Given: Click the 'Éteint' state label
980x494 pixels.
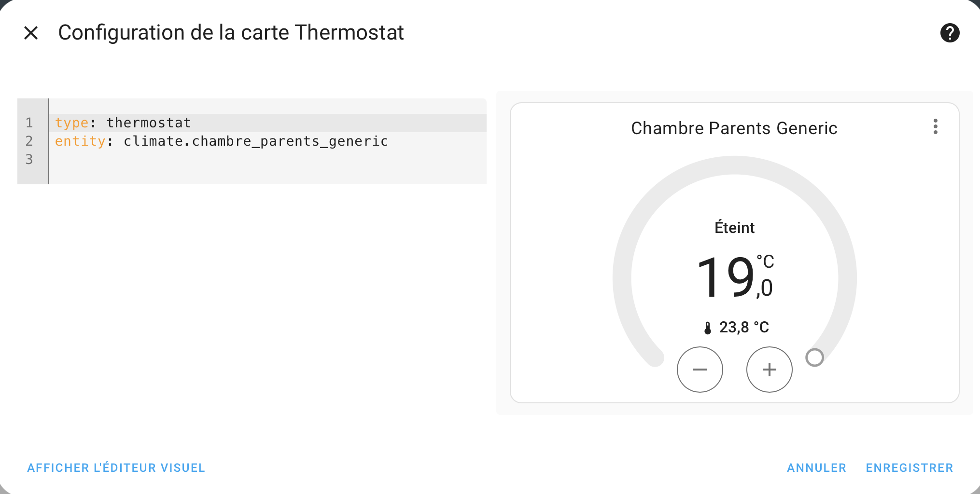Looking at the screenshot, I should [734, 228].
